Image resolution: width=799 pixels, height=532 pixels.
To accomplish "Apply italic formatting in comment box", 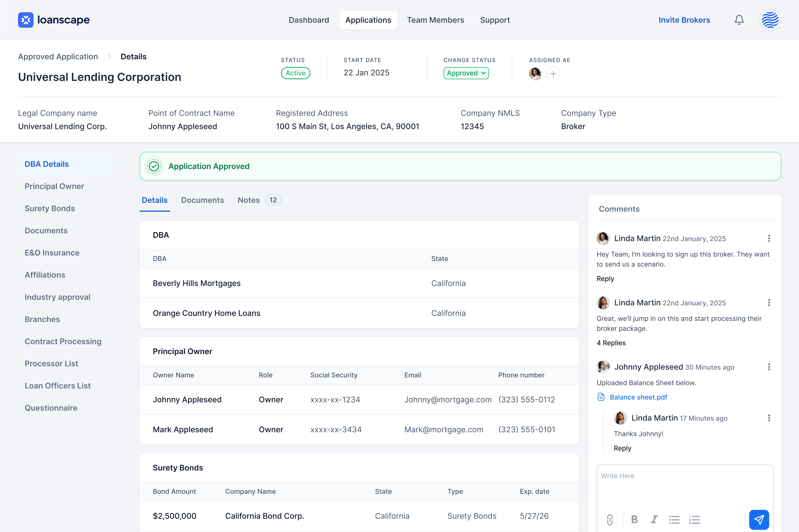I will click(x=654, y=519).
